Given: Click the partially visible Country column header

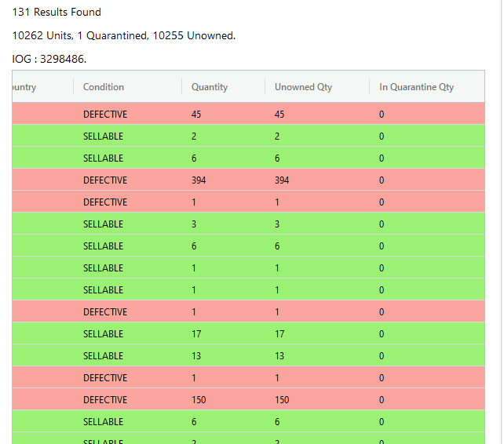Looking at the screenshot, I should tap(24, 87).
